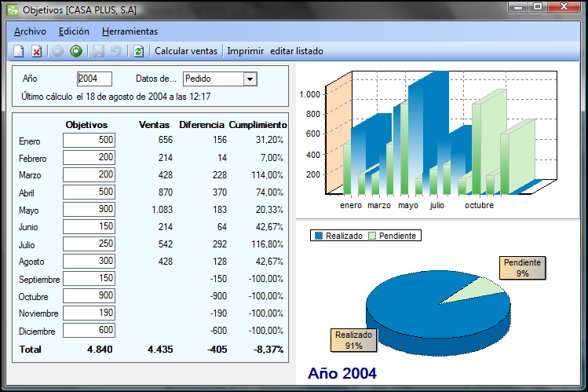Click the Agosto objective field
This screenshot has height=392, width=588.
(x=89, y=261)
